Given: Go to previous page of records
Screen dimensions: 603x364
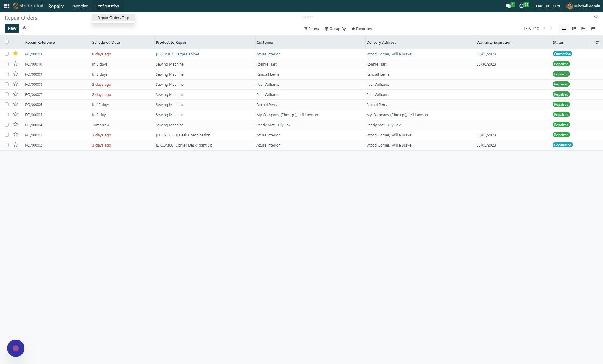Looking at the screenshot, I should [544, 28].
